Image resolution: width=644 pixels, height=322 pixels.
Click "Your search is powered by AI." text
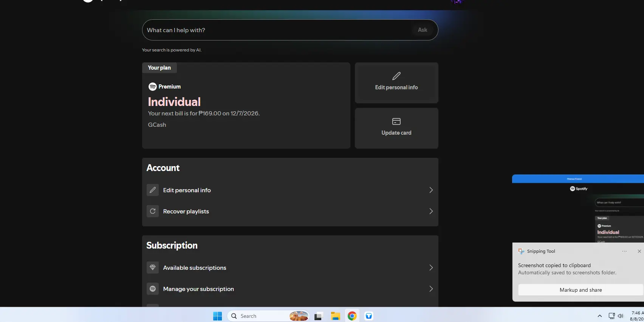point(172,50)
